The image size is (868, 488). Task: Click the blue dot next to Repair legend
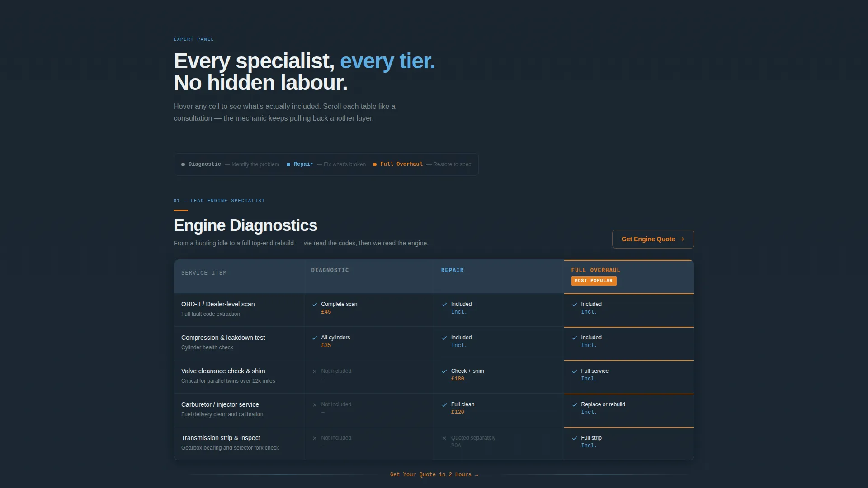point(288,164)
